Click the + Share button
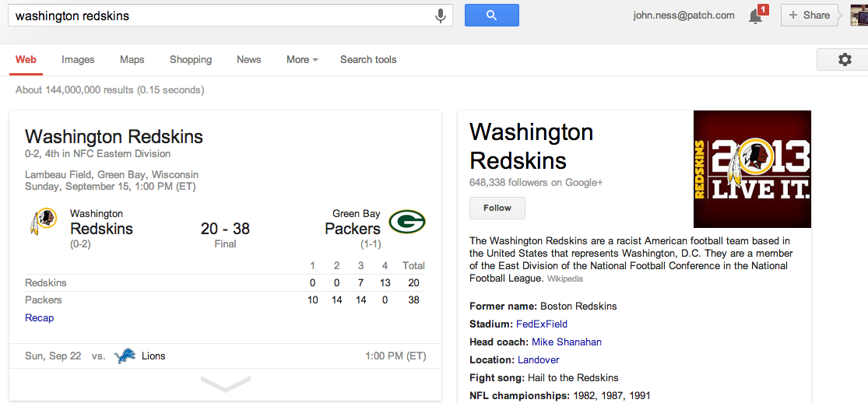Image resolution: width=868 pixels, height=403 pixels. (x=810, y=16)
